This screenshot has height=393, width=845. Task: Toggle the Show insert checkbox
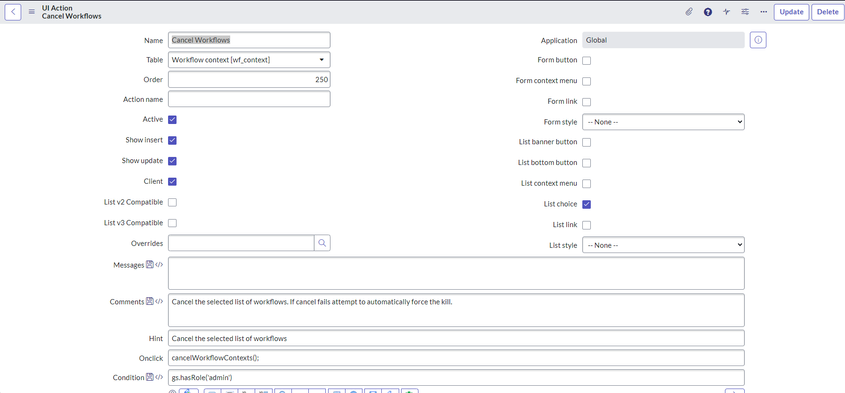pos(172,140)
